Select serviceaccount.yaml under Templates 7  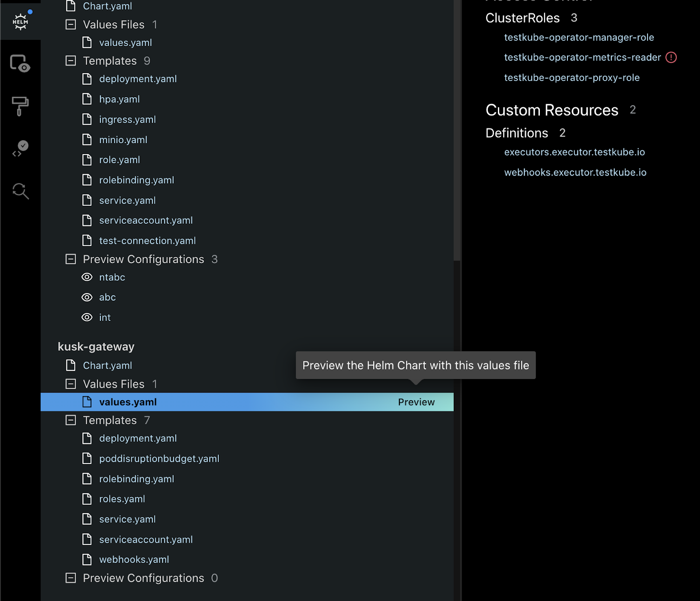tap(146, 540)
